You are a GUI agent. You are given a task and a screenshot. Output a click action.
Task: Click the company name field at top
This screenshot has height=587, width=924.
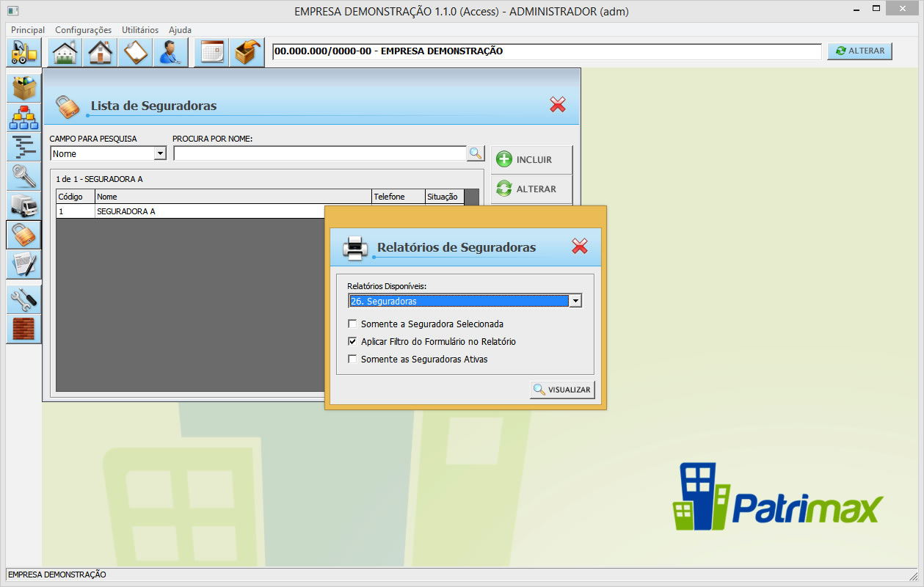click(x=546, y=51)
